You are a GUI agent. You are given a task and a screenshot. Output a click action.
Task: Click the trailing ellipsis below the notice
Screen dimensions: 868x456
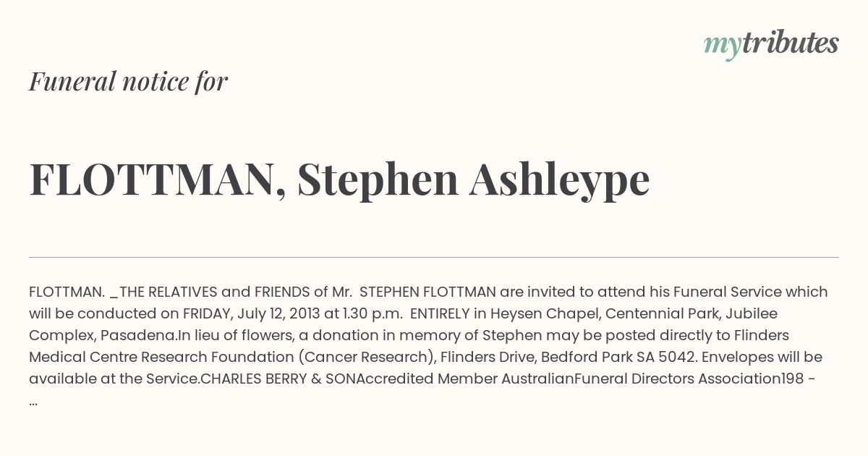click(33, 402)
